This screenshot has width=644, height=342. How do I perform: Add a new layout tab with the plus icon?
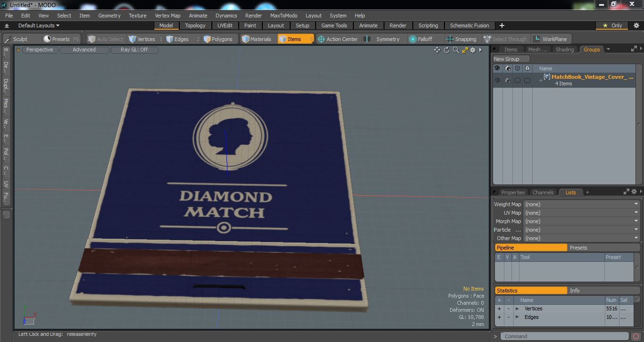tap(502, 25)
